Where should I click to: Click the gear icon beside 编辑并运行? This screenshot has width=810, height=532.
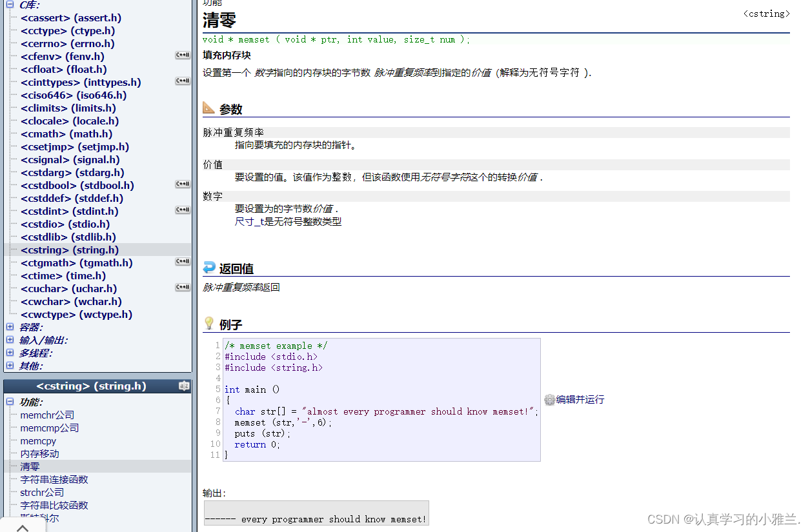(x=549, y=400)
